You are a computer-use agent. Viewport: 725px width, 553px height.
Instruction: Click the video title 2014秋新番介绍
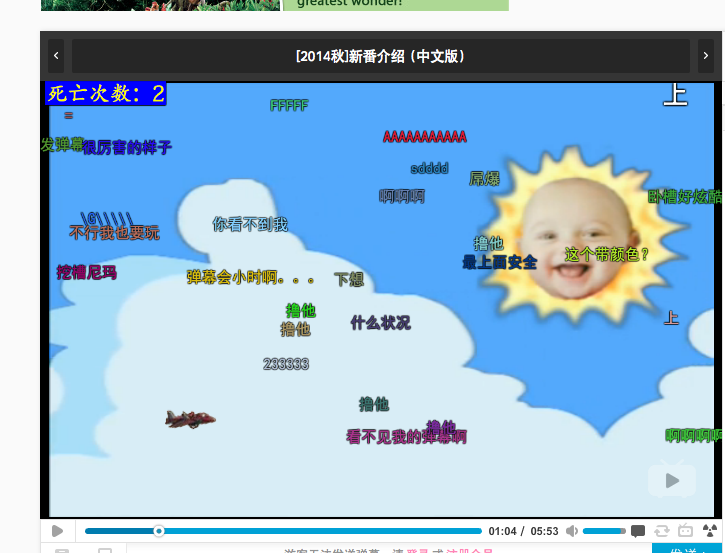[x=381, y=56]
